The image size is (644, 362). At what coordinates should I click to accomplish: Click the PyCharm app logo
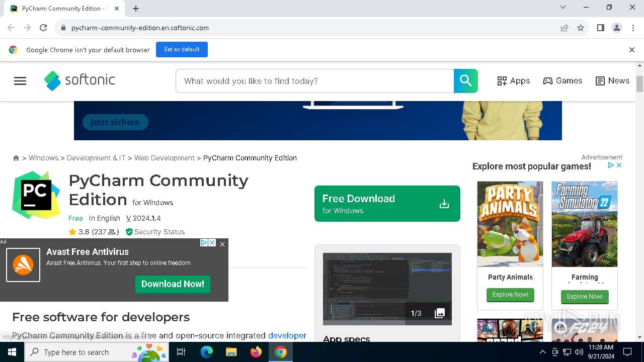coord(36,195)
